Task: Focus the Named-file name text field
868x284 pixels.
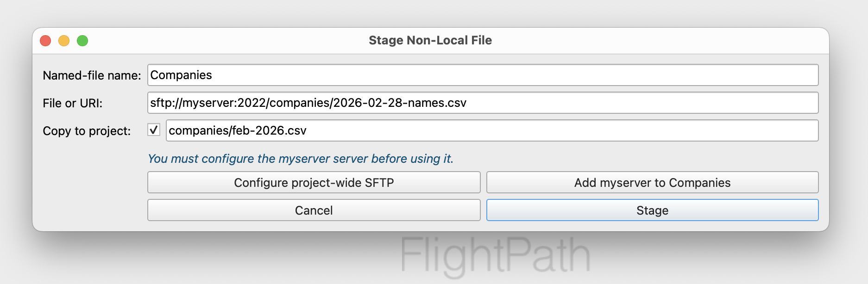Action: (483, 75)
